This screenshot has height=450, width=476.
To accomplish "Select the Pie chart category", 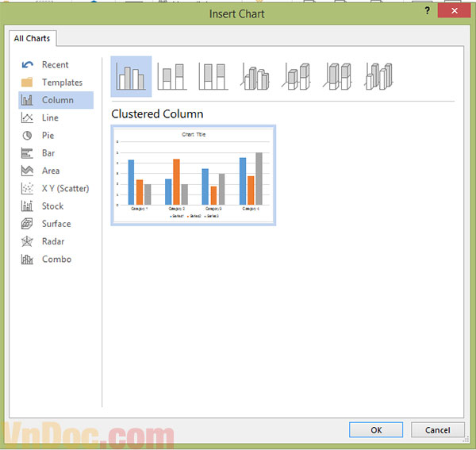I will [48, 136].
